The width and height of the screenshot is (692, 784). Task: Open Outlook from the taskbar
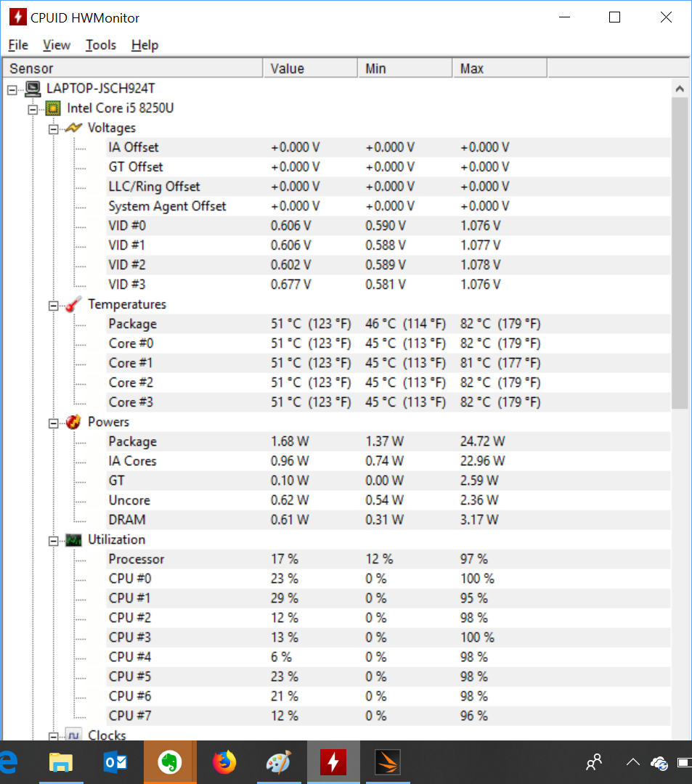(x=115, y=762)
